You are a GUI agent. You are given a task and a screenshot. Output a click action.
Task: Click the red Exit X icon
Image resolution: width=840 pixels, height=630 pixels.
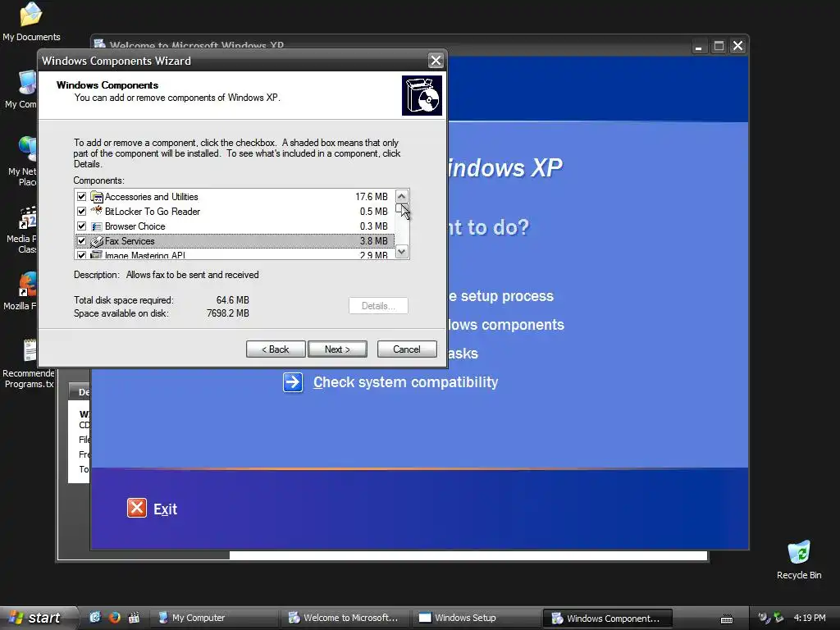137,508
